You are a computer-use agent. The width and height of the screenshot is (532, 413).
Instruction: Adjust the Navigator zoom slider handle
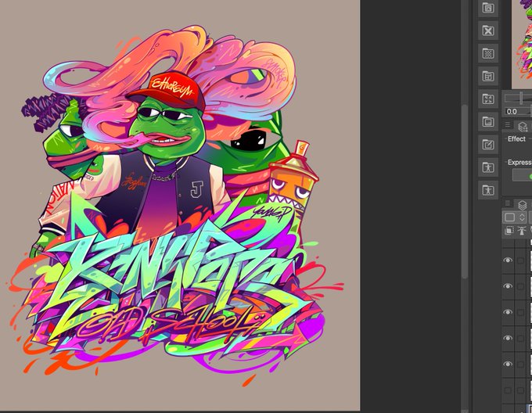[x=521, y=99]
